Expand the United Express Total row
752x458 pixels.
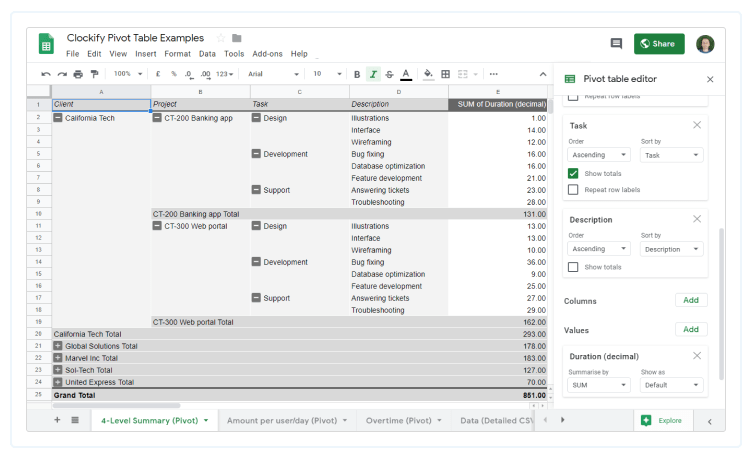coord(58,382)
